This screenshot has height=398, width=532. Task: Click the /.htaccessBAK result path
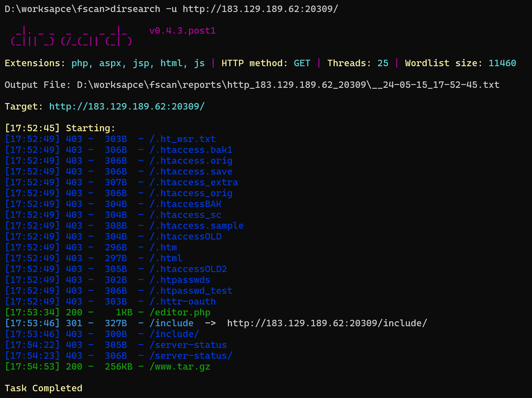pyautogui.click(x=185, y=204)
